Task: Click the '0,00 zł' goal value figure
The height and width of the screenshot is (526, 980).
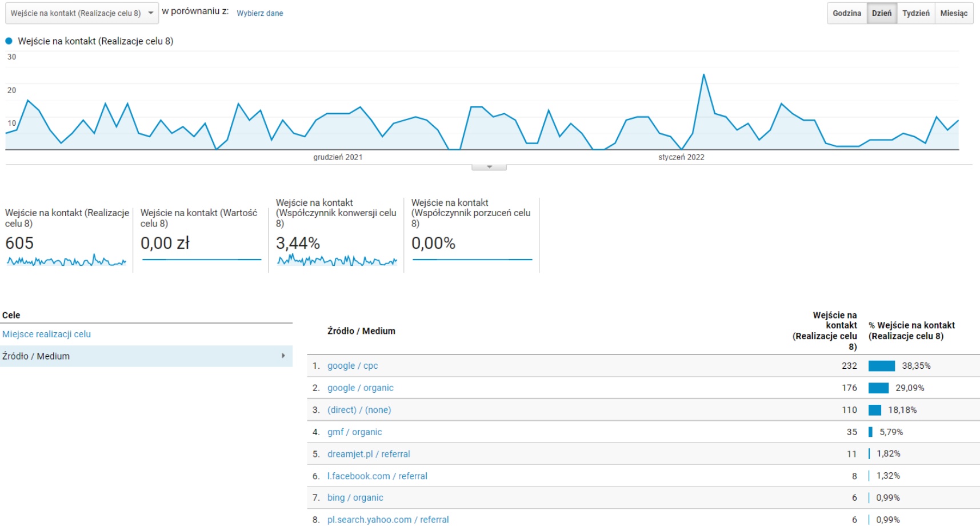Action: click(x=165, y=244)
